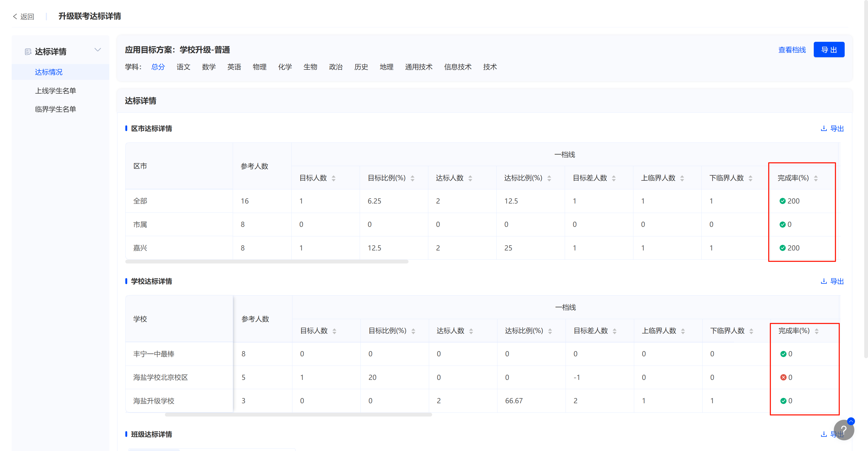The width and height of the screenshot is (868, 451).
Task: Click the 学校 table horizontal scrollbar
Action: (298, 415)
